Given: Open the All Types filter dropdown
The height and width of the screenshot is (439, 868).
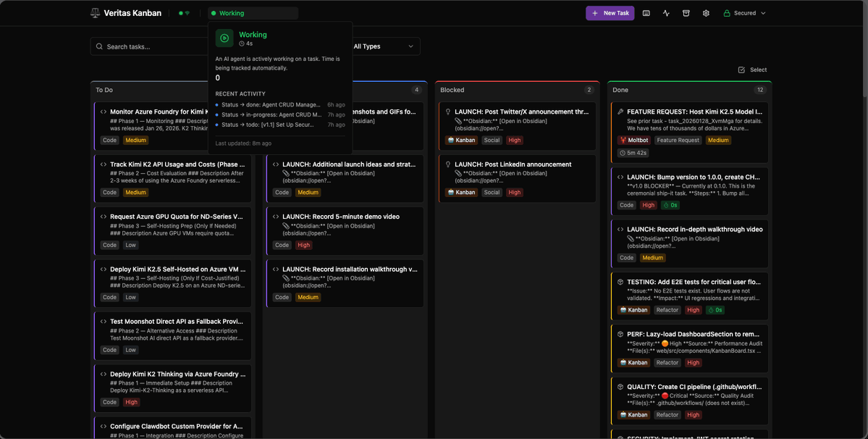Looking at the screenshot, I should 384,46.
